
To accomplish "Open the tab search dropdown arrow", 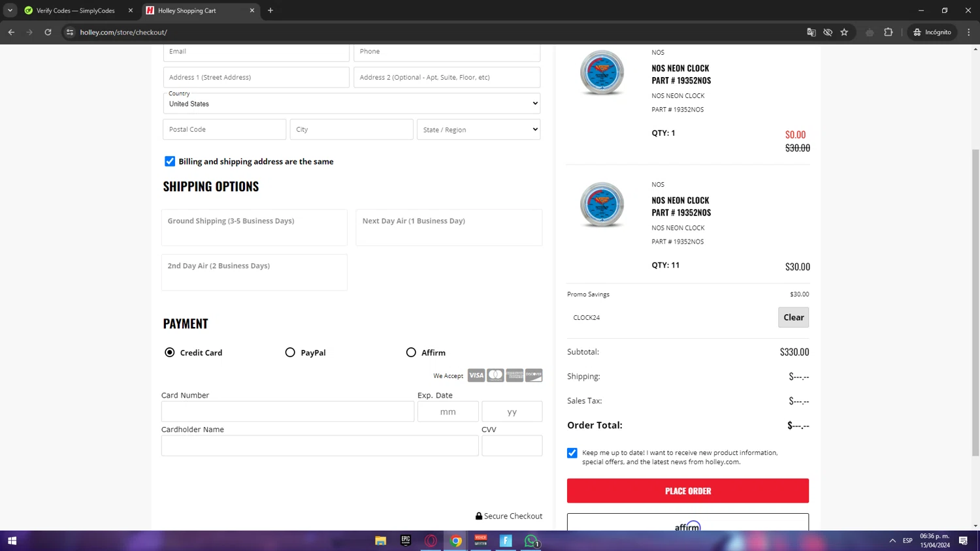I will [10, 10].
